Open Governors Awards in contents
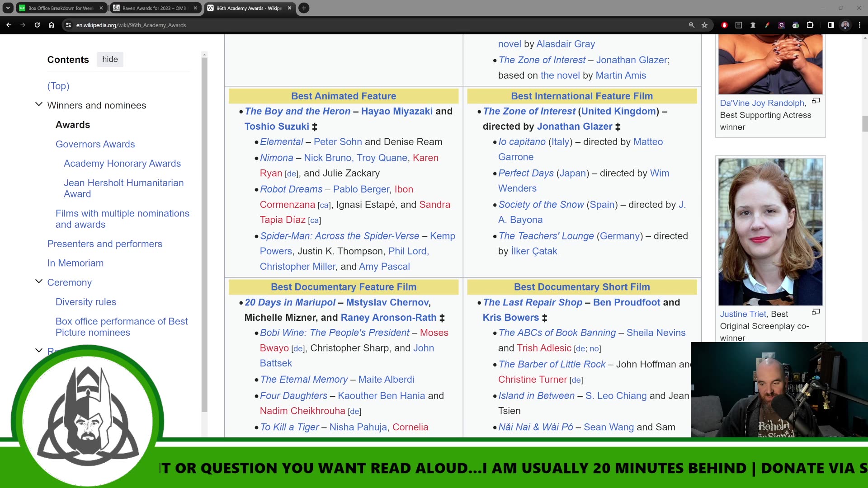The height and width of the screenshot is (488, 868). (x=95, y=144)
